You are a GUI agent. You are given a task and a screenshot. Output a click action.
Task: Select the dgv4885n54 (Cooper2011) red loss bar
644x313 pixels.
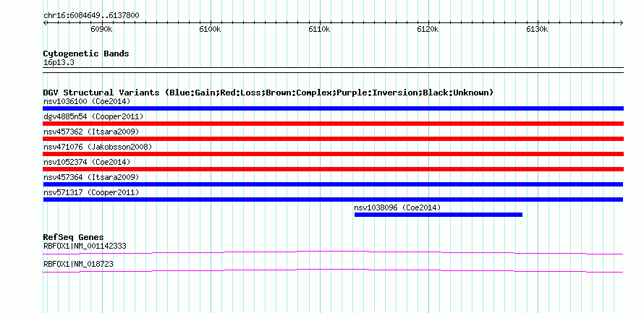tap(333, 124)
